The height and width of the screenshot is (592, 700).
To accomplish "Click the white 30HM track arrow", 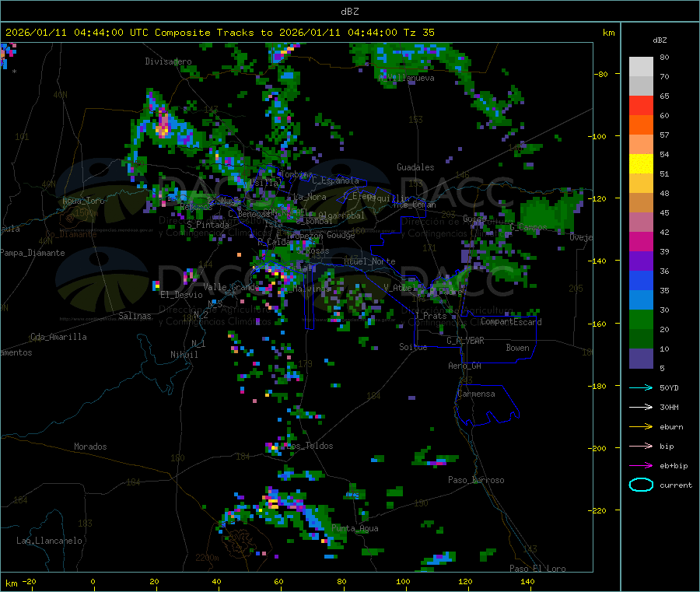I will tap(641, 407).
